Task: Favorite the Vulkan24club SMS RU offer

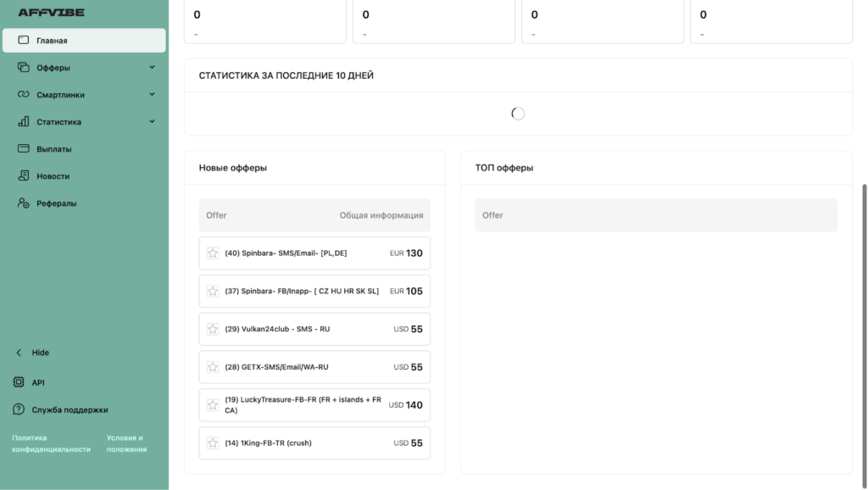Action: [213, 329]
